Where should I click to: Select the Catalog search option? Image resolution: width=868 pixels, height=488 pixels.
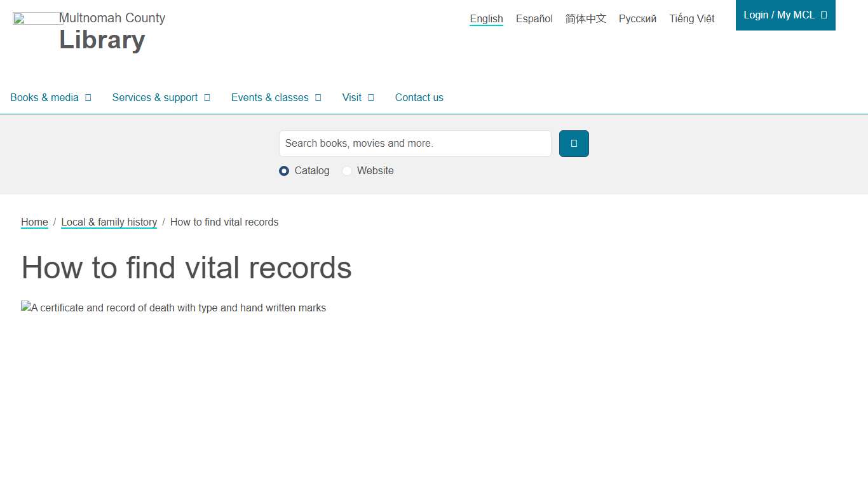284,171
